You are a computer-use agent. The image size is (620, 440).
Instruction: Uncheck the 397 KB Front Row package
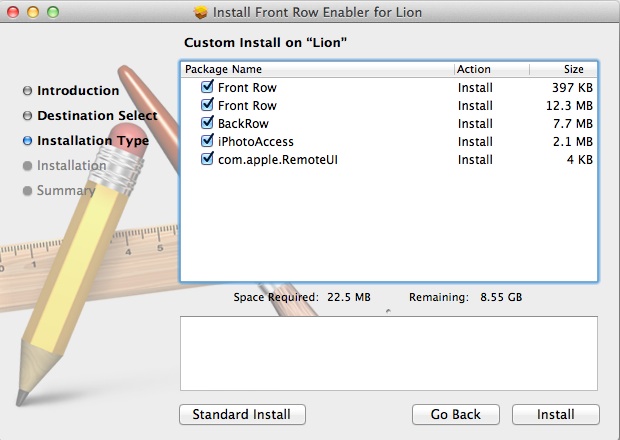207,87
